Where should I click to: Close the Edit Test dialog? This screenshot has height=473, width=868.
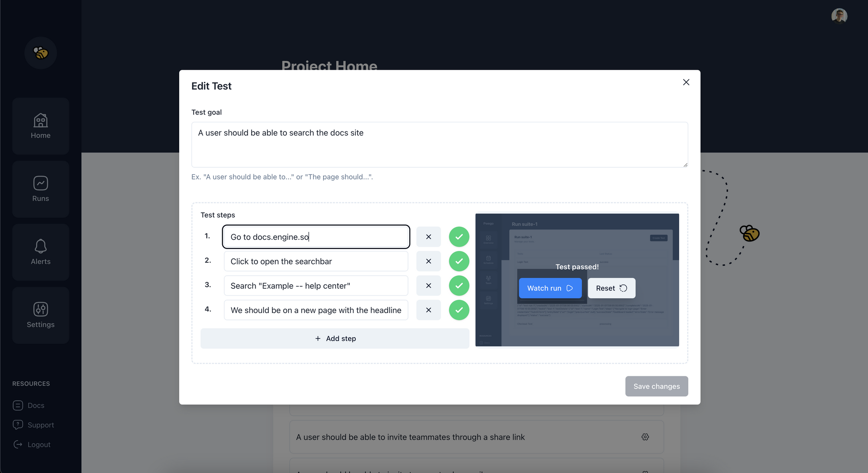pos(686,82)
